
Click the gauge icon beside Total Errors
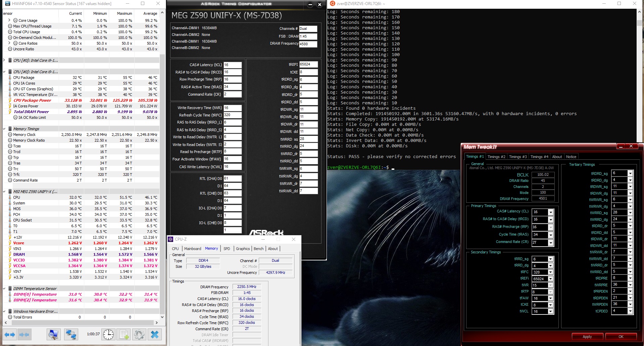(10, 317)
